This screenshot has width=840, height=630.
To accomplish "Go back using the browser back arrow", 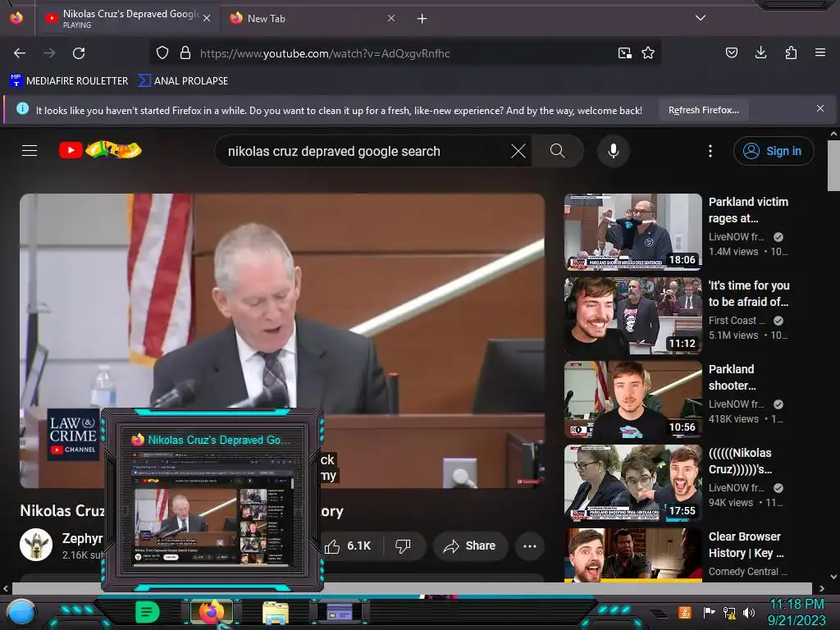I will coord(20,53).
